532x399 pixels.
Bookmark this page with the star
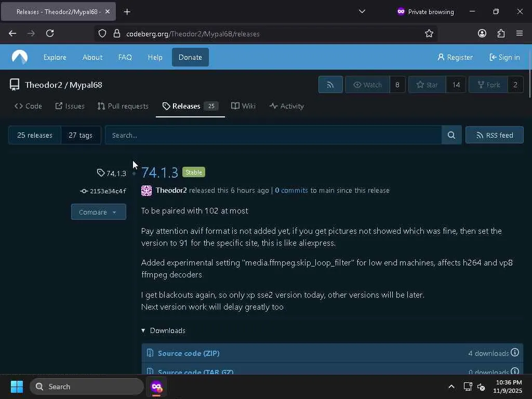tap(429, 34)
